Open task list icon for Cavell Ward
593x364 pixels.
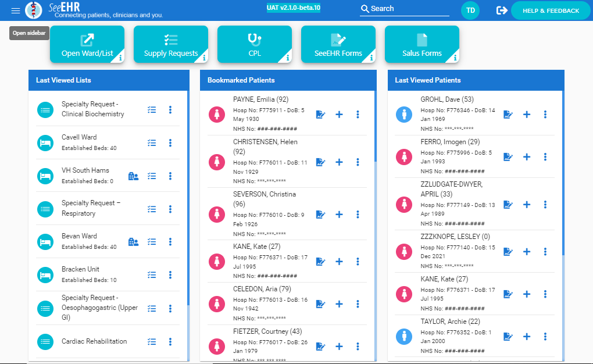pos(152,142)
